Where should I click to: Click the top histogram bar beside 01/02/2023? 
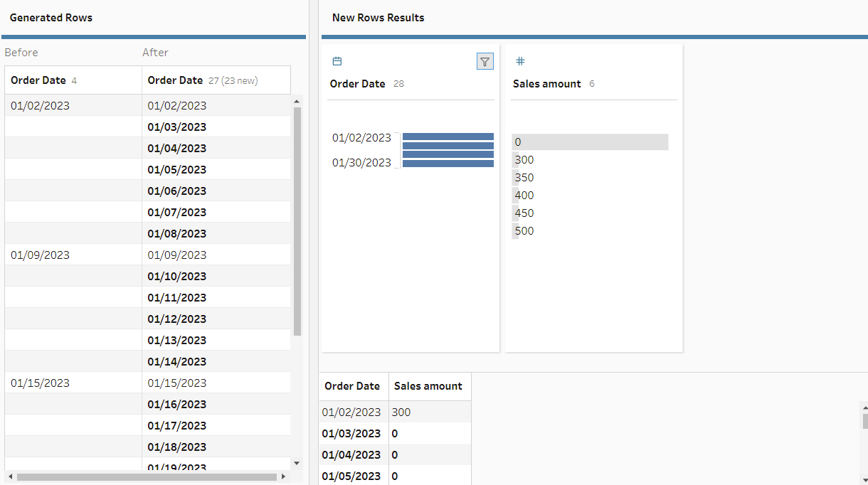point(448,137)
